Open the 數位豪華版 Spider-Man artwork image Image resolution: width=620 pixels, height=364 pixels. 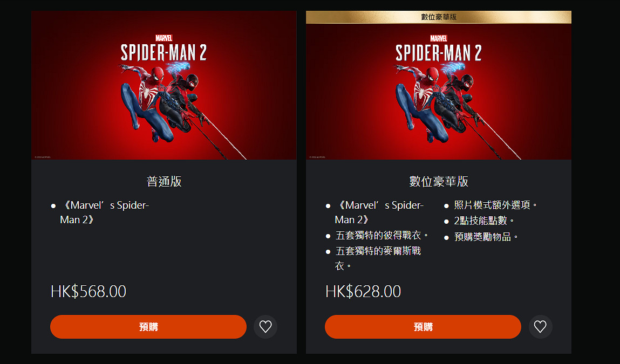(439, 92)
